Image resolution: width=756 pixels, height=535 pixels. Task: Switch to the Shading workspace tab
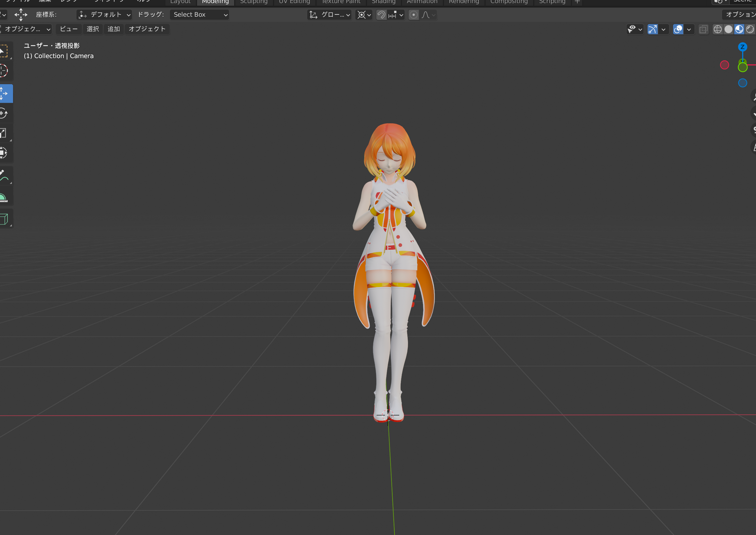coord(384,2)
